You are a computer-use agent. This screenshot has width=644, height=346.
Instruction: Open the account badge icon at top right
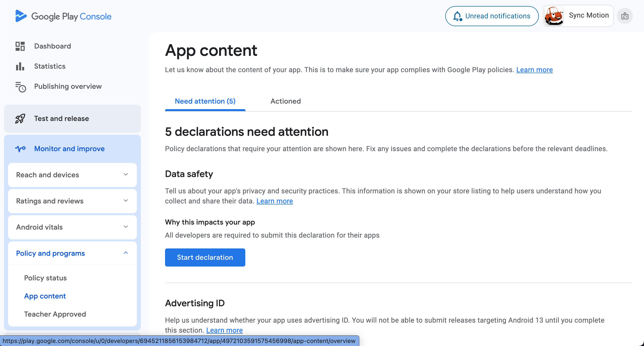click(625, 16)
